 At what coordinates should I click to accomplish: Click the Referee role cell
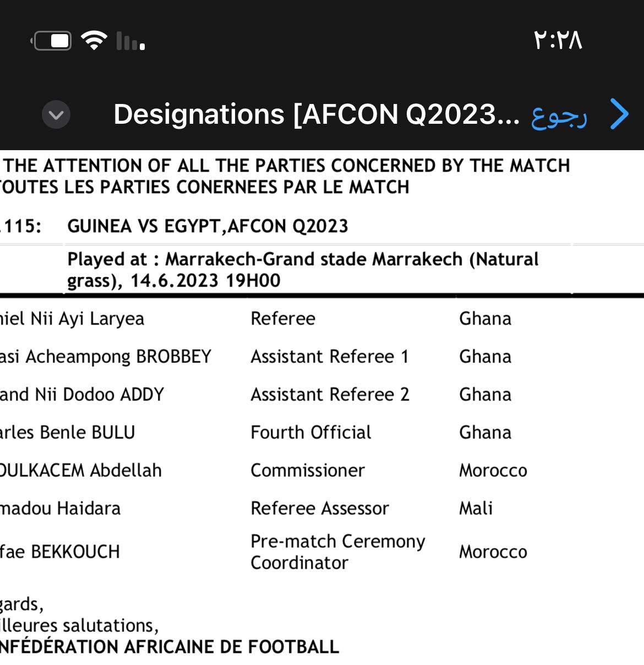(283, 318)
